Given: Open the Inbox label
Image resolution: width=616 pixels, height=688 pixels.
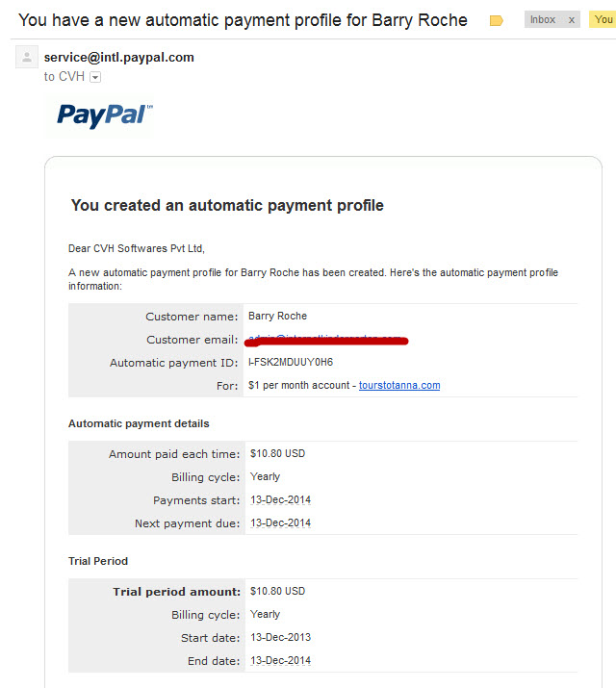Looking at the screenshot, I should 544,20.
